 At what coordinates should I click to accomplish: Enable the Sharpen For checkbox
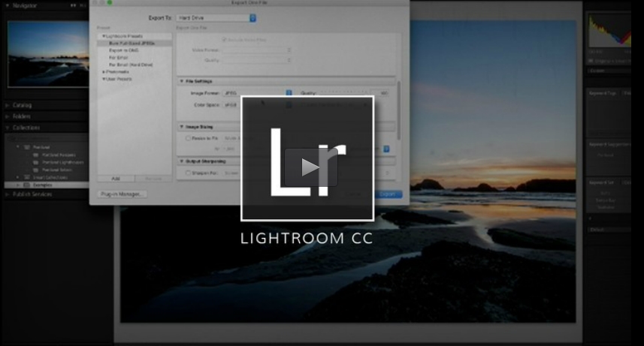(x=188, y=173)
